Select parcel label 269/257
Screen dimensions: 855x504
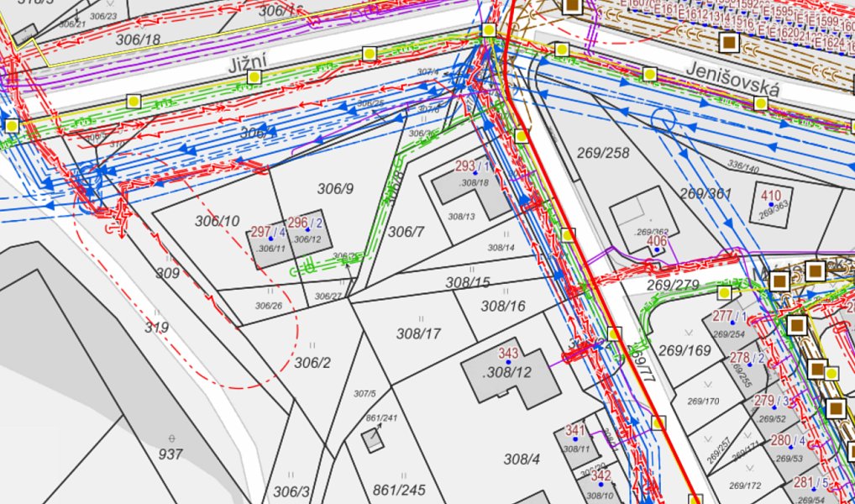[720, 450]
